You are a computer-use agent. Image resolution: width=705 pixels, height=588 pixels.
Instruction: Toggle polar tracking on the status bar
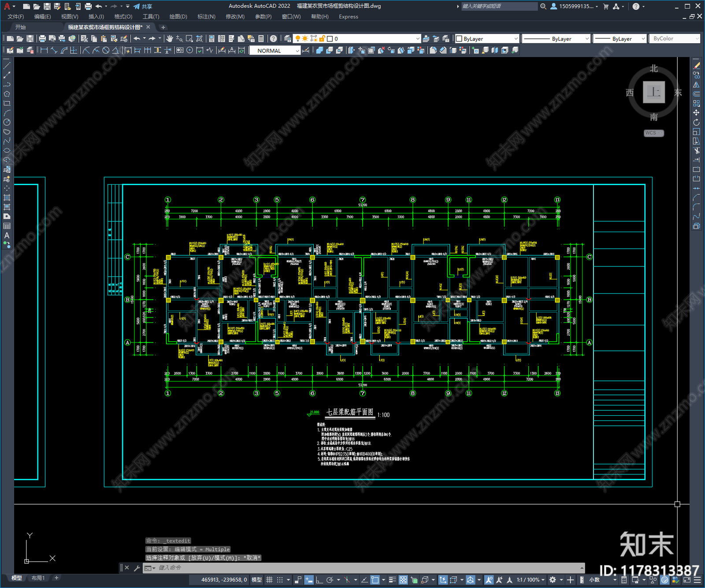pos(330,580)
